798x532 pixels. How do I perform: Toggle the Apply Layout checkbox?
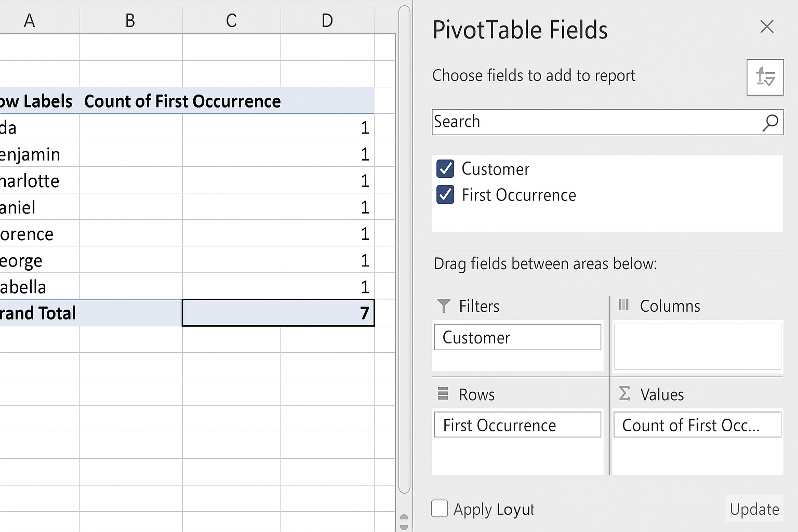coord(440,509)
